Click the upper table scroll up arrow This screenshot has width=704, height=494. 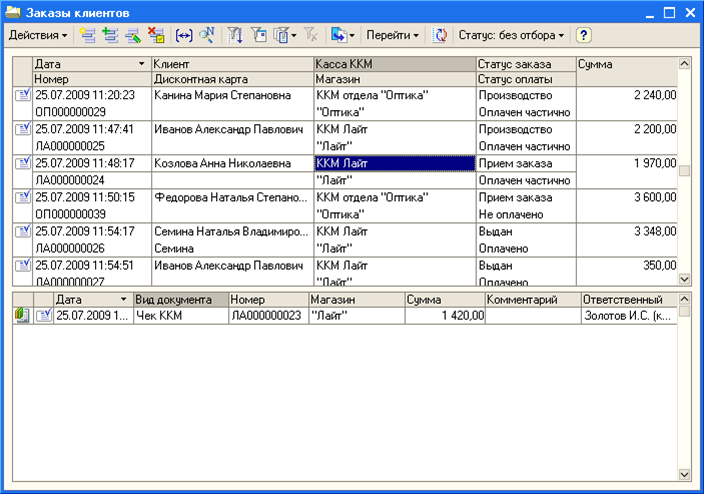[684, 63]
